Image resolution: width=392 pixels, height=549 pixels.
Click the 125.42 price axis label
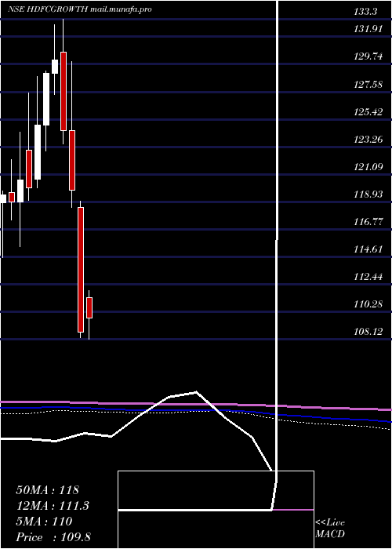pos(368,112)
